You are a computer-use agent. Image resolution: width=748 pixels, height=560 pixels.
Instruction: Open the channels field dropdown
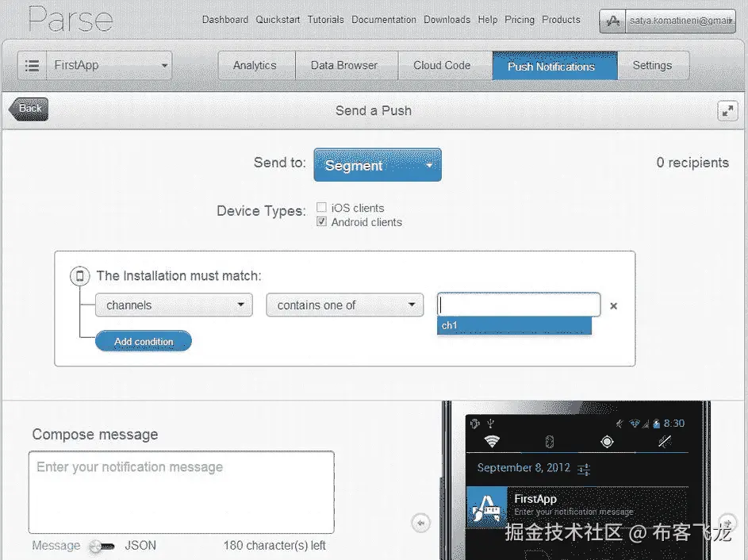tap(174, 305)
